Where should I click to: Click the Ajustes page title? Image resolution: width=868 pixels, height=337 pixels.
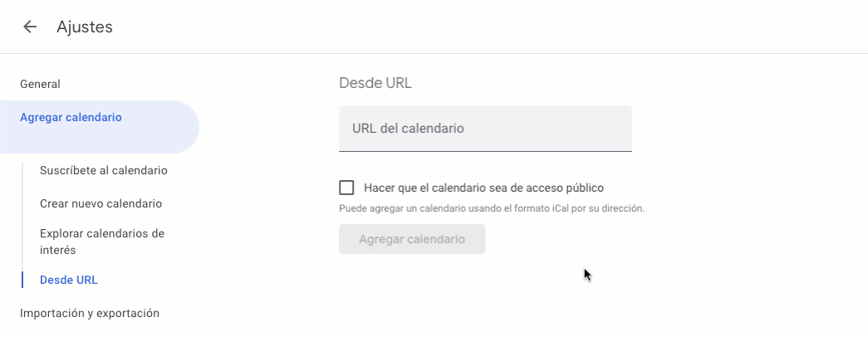point(85,27)
